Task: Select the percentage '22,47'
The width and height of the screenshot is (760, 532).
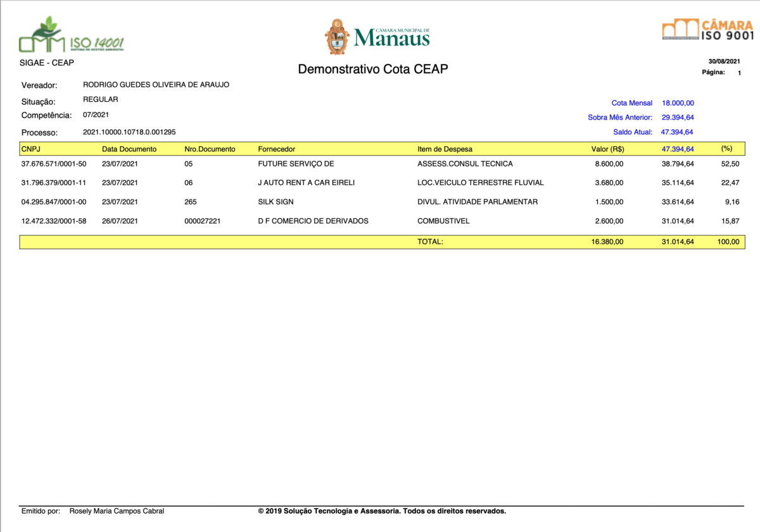Action: point(730,183)
